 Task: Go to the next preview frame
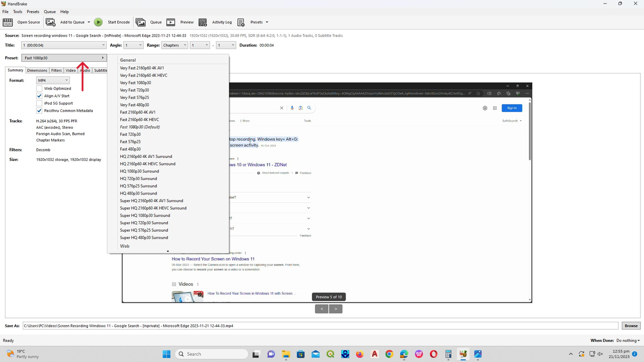[x=336, y=309]
